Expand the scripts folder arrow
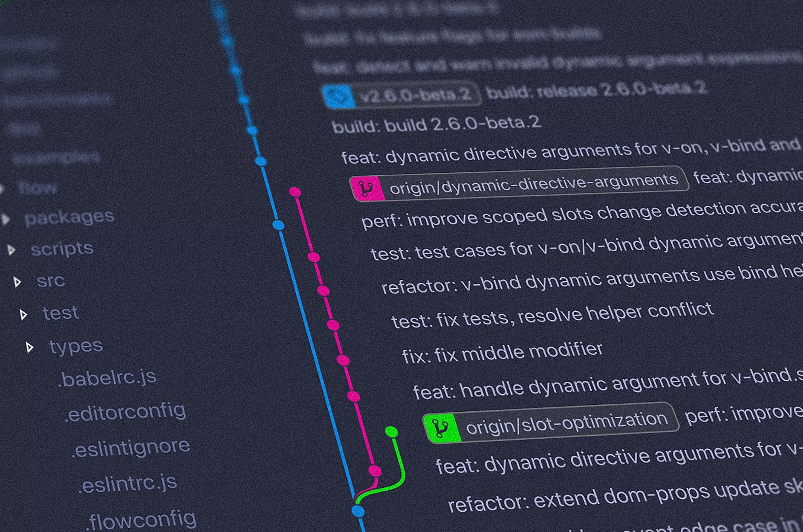This screenshot has width=803, height=532. [x=11, y=250]
